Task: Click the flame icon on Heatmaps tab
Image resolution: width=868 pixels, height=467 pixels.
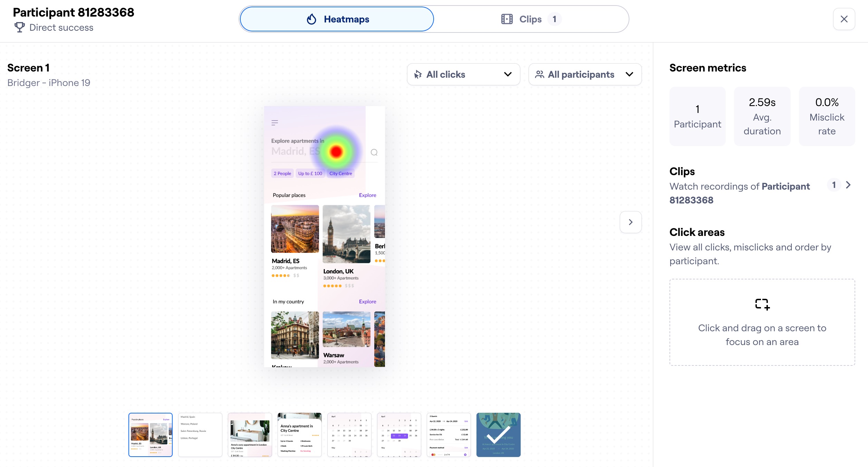Action: 311,19
